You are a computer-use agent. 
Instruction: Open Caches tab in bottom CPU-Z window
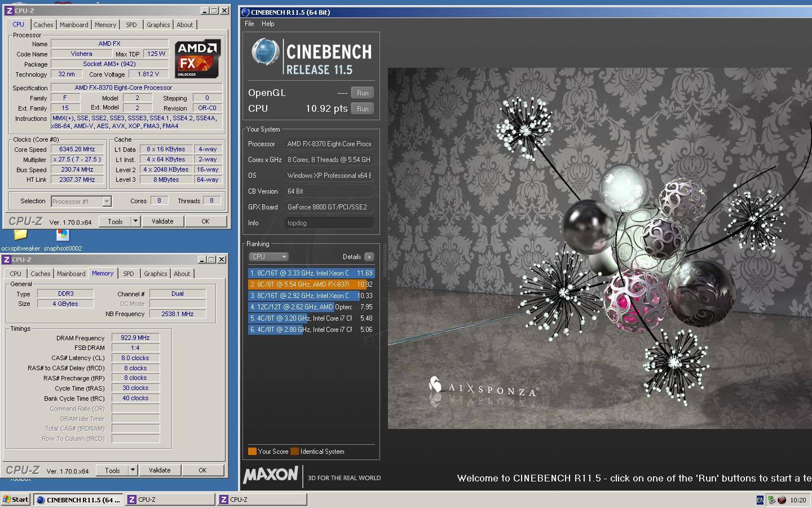point(40,274)
